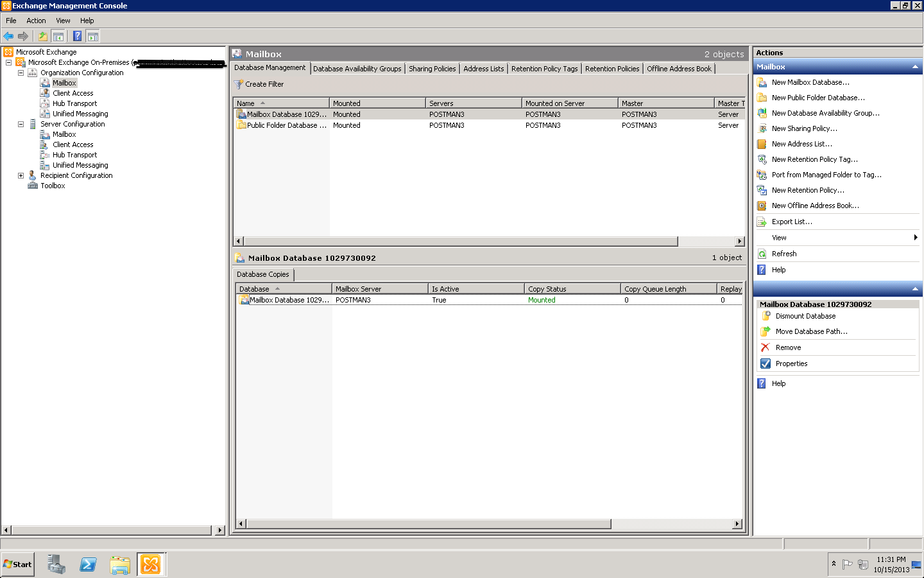The image size is (924, 578).
Task: Click the clock in the system tray
Action: tap(891, 565)
